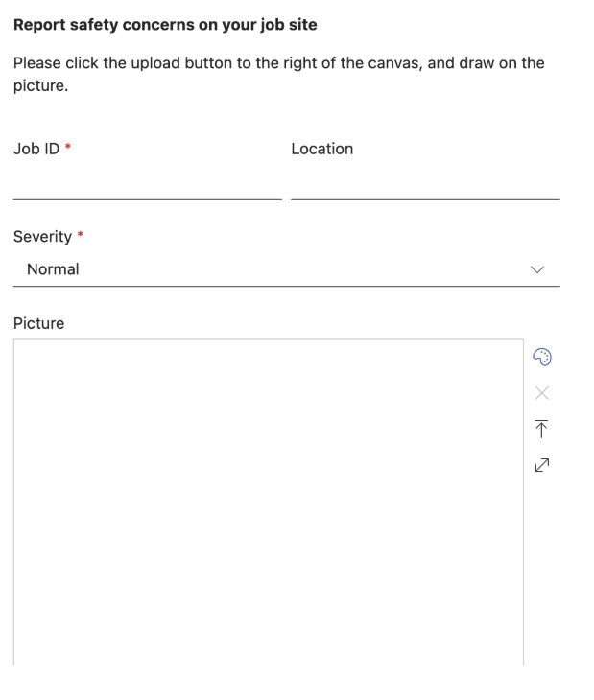The image size is (594, 700).
Task: Select the Normal severity value
Action: tap(54, 269)
